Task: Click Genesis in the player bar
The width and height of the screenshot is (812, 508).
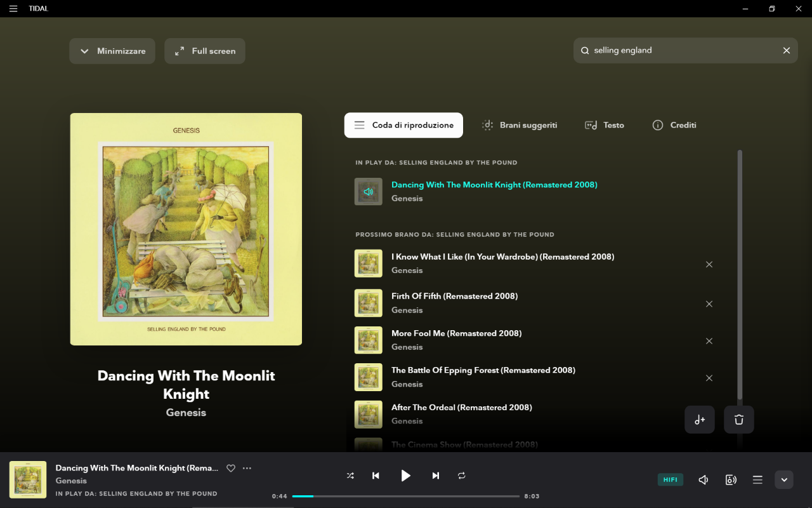Action: (x=71, y=481)
